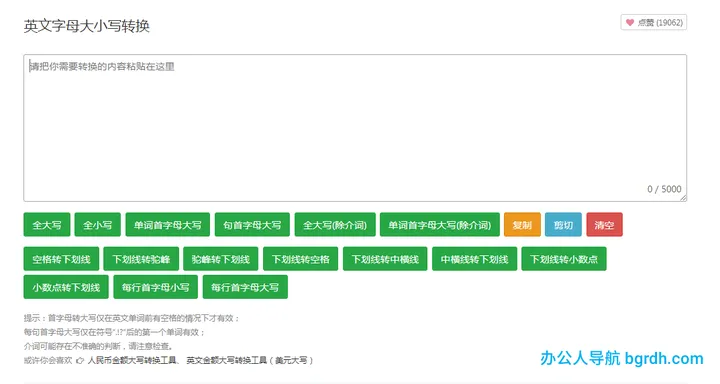Click the 小数点转下划线 button
This screenshot has width=720, height=384.
pyautogui.click(x=66, y=287)
